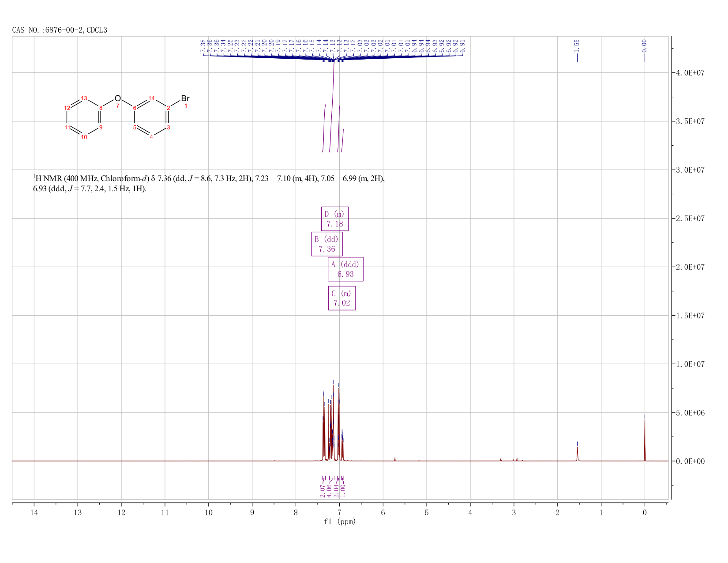Click the integral value 1.00

(343, 491)
